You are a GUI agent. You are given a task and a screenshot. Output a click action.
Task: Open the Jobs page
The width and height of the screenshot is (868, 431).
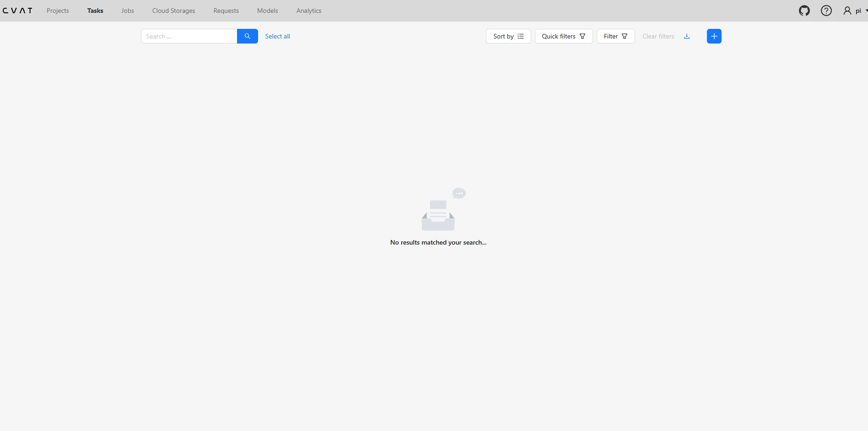click(x=128, y=11)
